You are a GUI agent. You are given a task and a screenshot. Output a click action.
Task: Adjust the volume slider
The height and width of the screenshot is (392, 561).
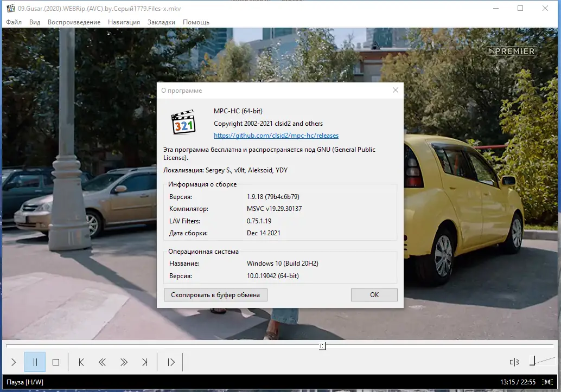pos(542,361)
